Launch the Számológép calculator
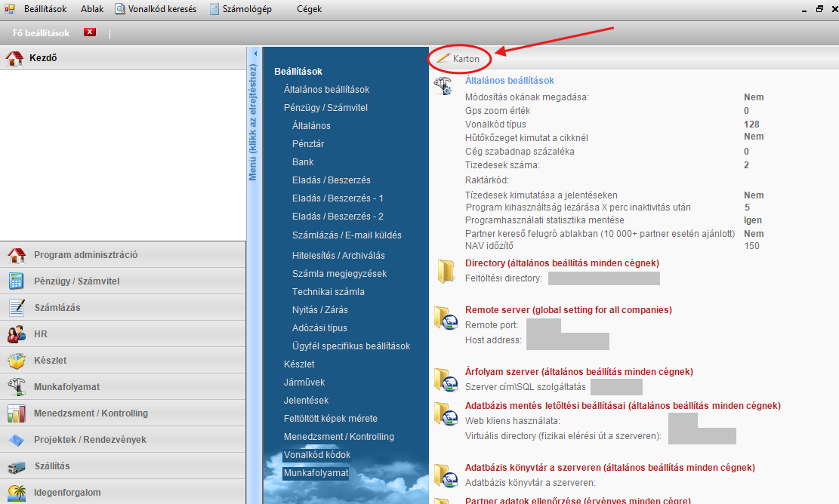 tap(241, 9)
